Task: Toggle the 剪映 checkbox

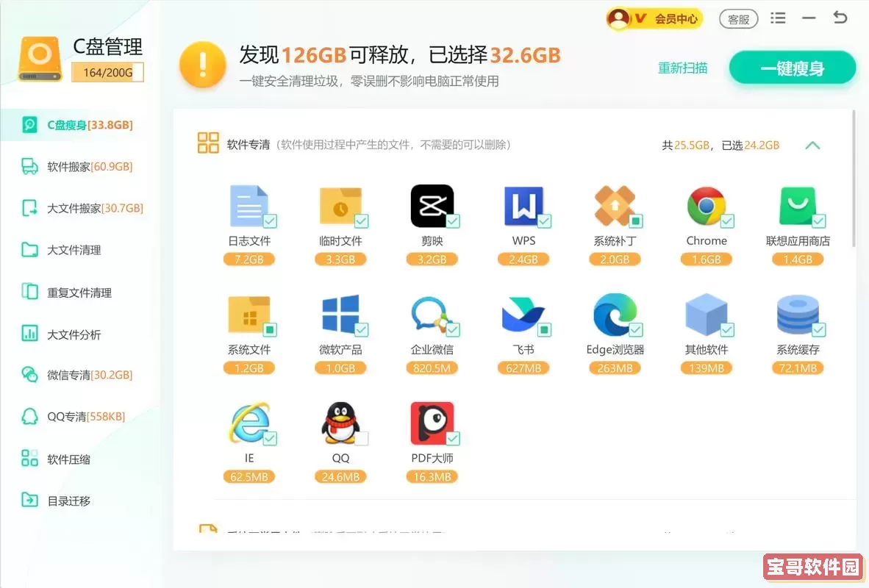Action: tap(453, 221)
